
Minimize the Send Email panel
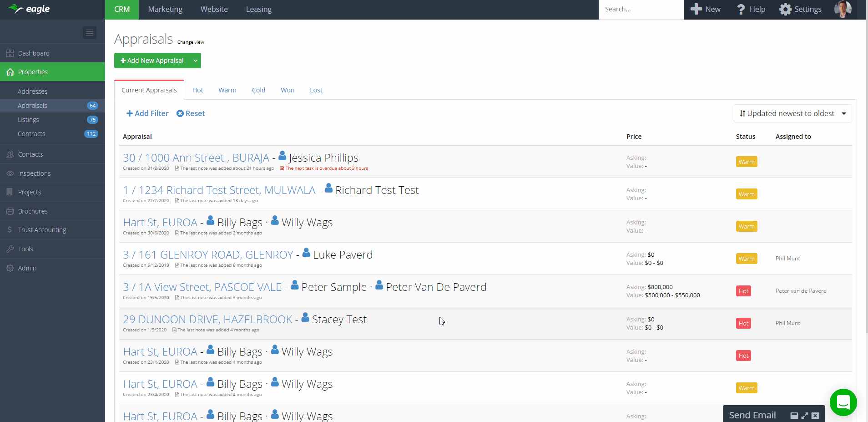click(x=794, y=416)
